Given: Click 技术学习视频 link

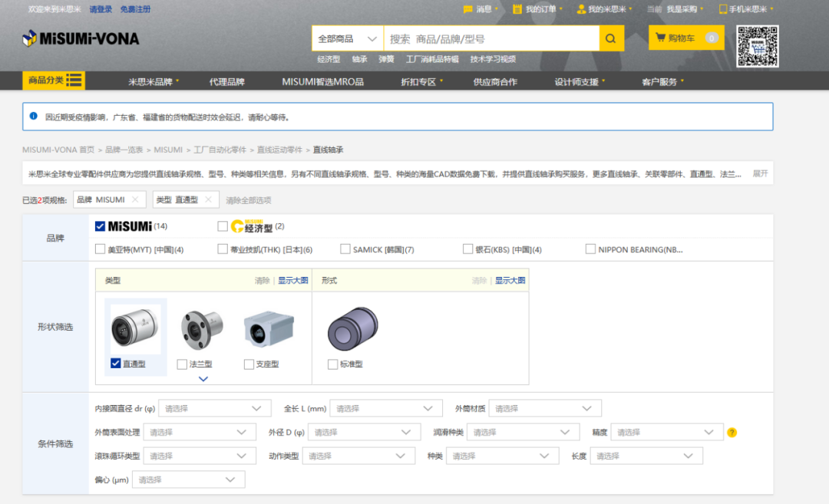Looking at the screenshot, I should pyautogui.click(x=493, y=59).
